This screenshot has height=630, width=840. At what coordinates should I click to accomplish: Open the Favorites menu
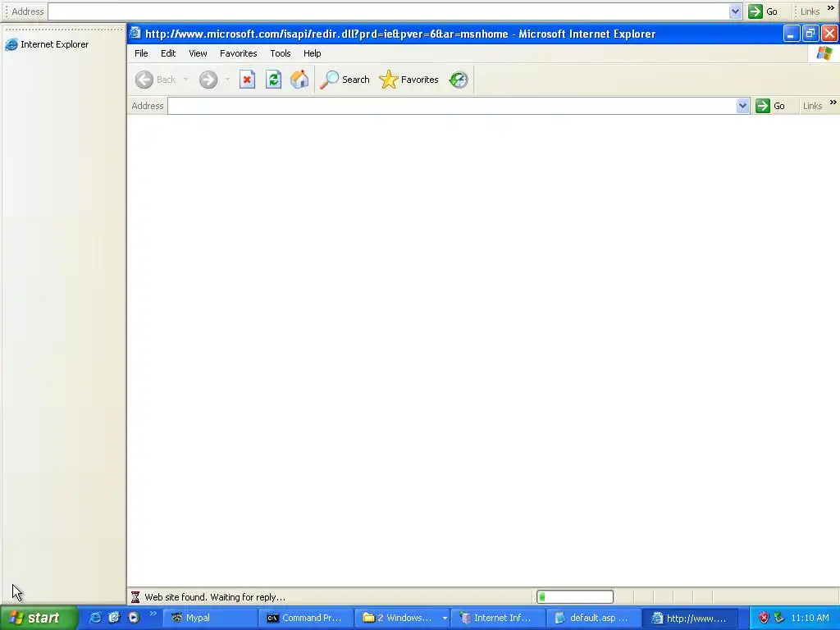click(x=239, y=53)
